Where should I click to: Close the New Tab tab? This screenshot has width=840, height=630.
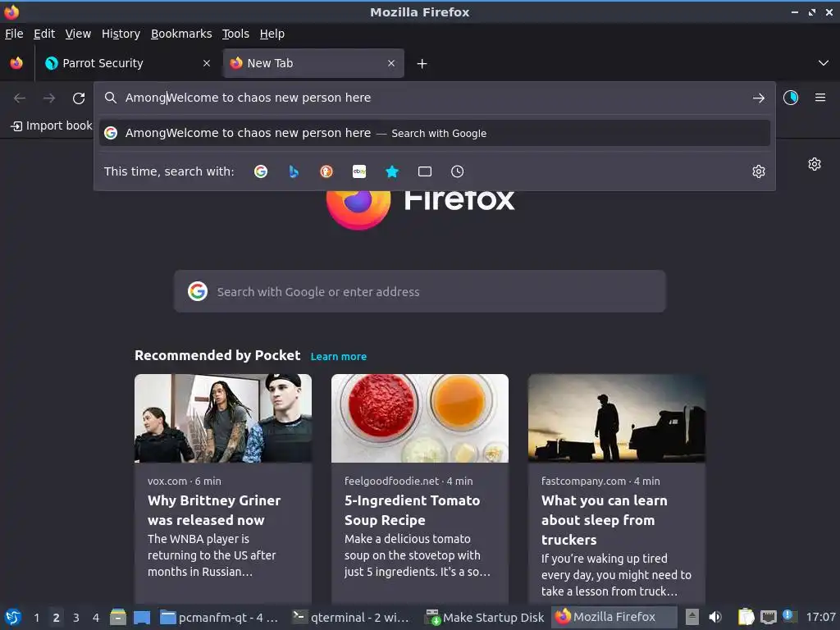[391, 63]
